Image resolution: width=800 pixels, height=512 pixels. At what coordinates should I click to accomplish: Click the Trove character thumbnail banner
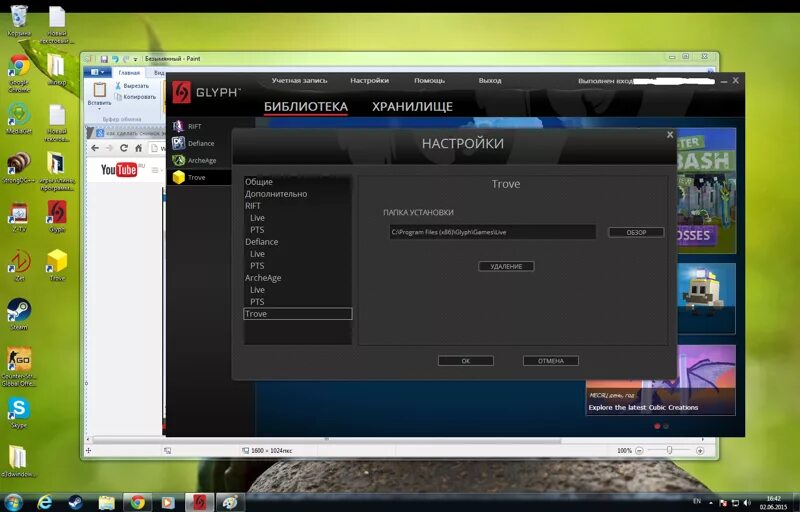[707, 298]
